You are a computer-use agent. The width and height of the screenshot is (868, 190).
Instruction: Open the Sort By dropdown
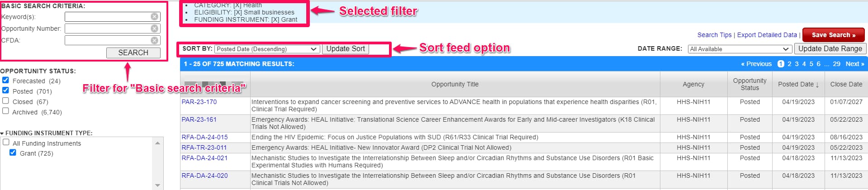(267, 49)
